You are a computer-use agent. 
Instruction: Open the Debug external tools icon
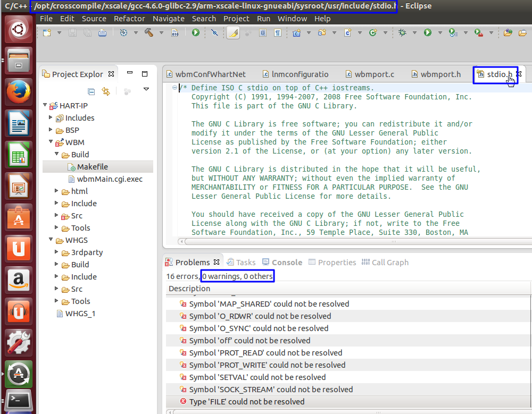tap(478, 32)
